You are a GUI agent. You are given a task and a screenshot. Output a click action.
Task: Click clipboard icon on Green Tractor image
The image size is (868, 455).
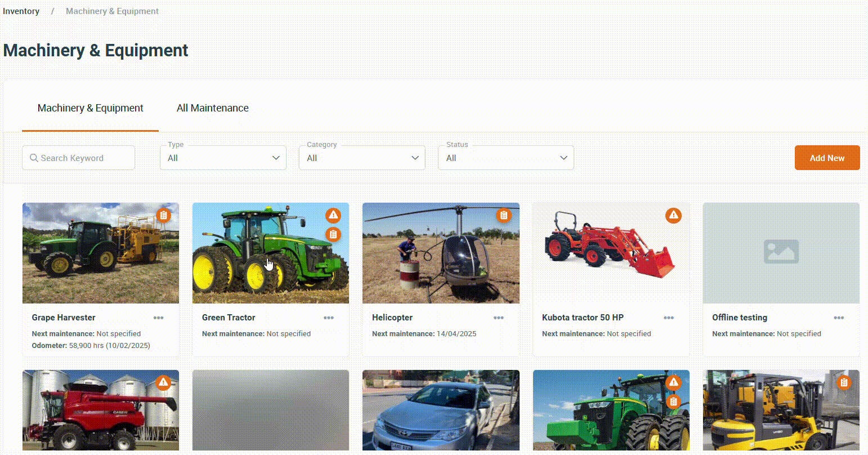[x=333, y=234]
